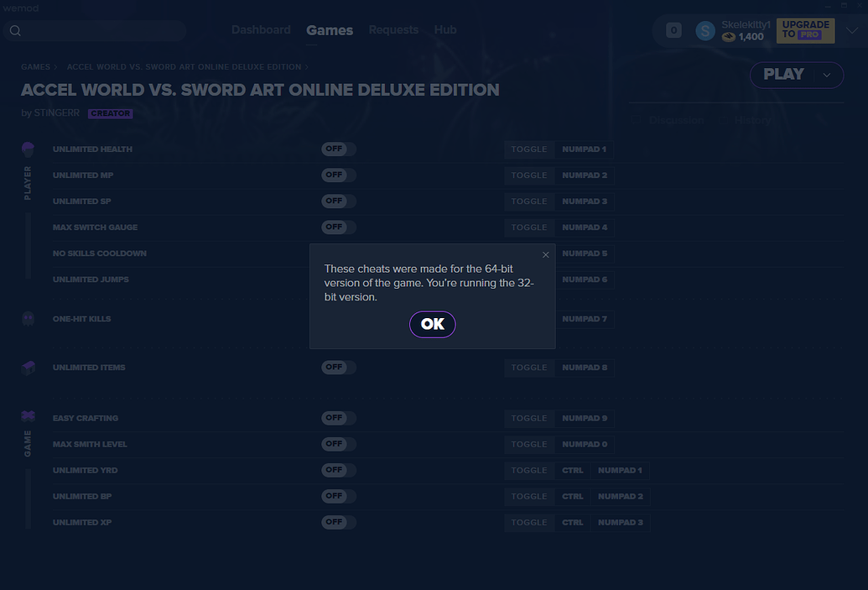Image resolution: width=868 pixels, height=590 pixels.
Task: Open the Skelekitty1 profile avatar
Action: click(705, 31)
